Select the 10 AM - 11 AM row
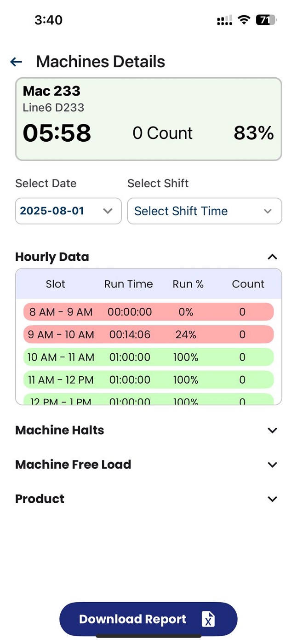297x644 pixels. point(148,357)
